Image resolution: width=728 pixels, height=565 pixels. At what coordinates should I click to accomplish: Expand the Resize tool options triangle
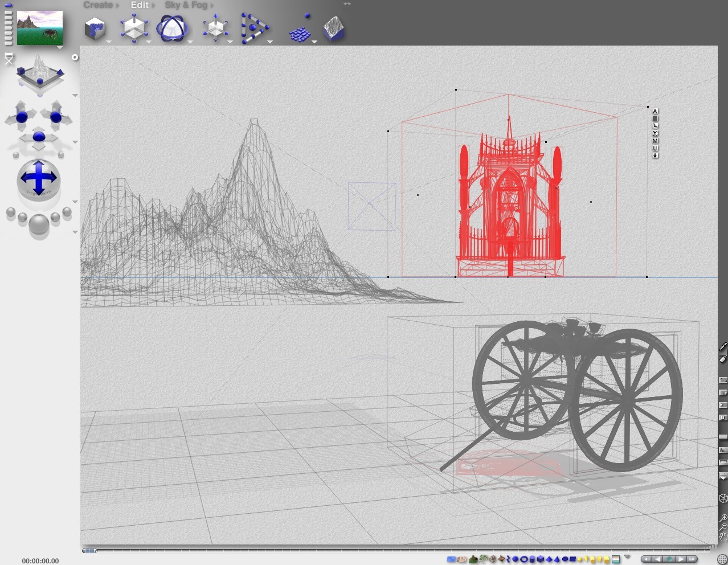pyautogui.click(x=148, y=42)
